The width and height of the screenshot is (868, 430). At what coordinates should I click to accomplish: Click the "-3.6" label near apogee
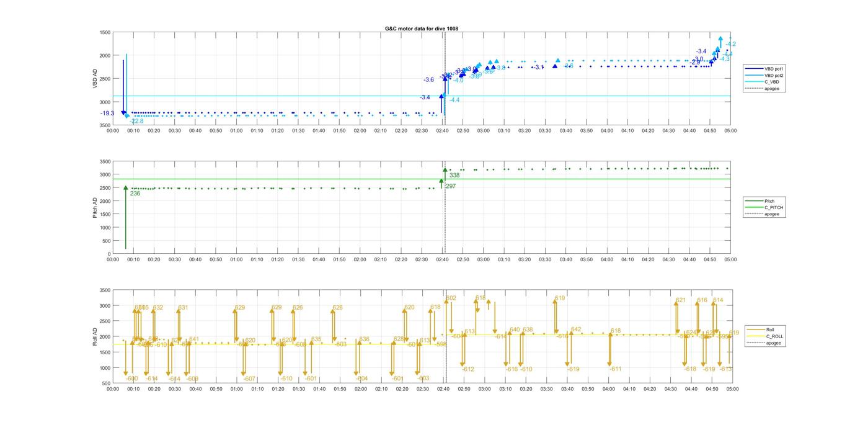[x=428, y=79]
